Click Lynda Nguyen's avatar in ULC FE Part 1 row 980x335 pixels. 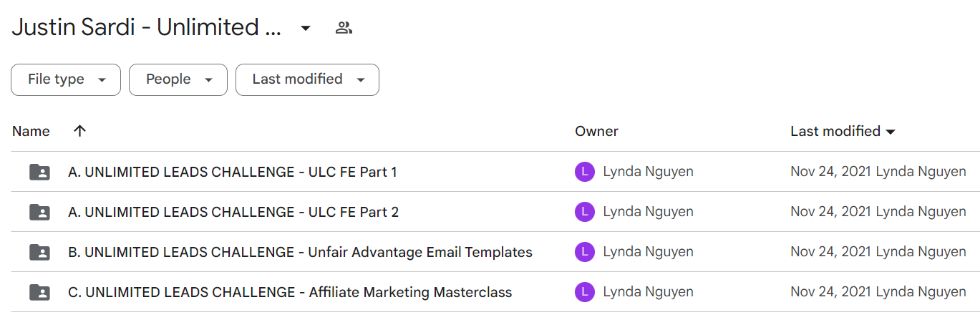(585, 172)
